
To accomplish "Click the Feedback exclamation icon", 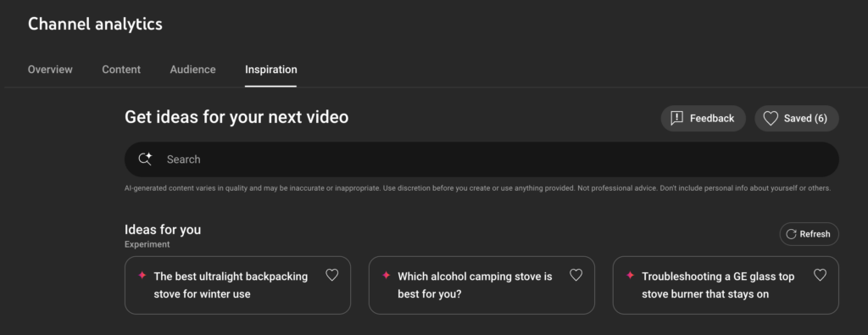I will (x=676, y=119).
